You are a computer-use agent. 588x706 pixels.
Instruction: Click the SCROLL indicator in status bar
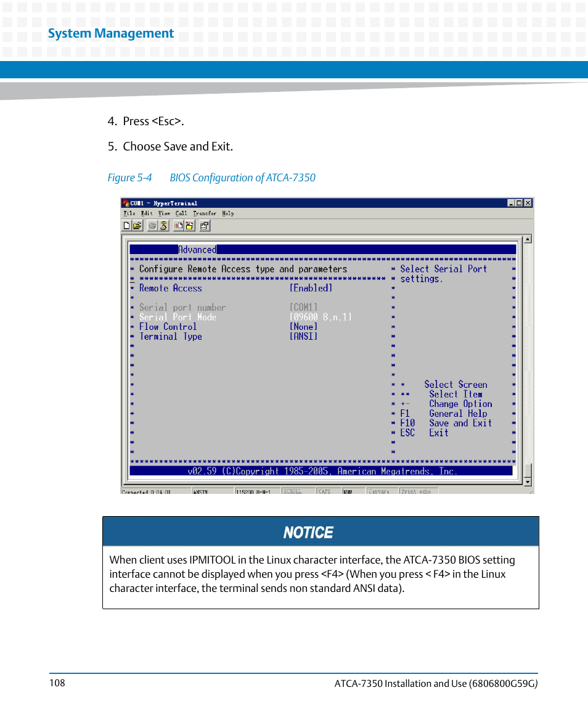pos(298,491)
